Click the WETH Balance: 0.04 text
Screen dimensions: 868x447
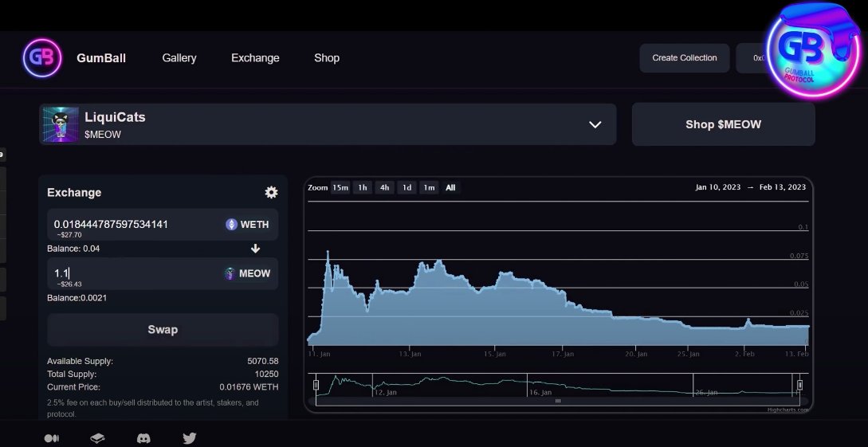pos(73,249)
